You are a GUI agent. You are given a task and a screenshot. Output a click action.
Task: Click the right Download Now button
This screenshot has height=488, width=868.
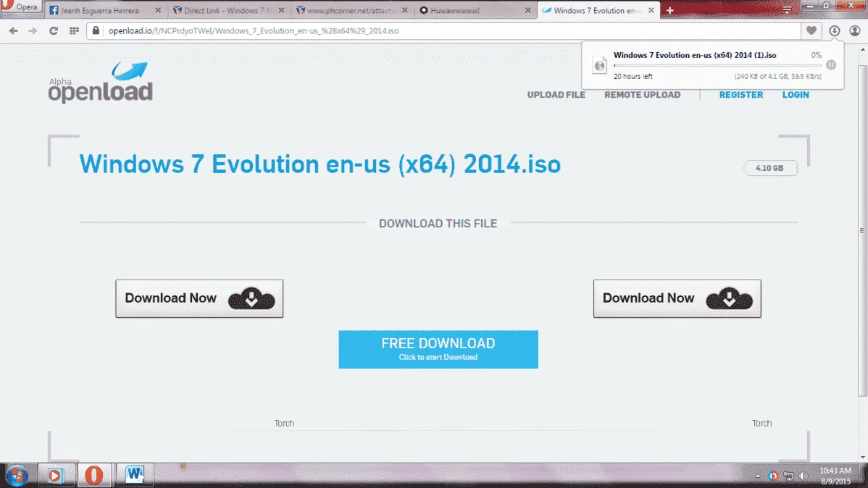(x=677, y=298)
